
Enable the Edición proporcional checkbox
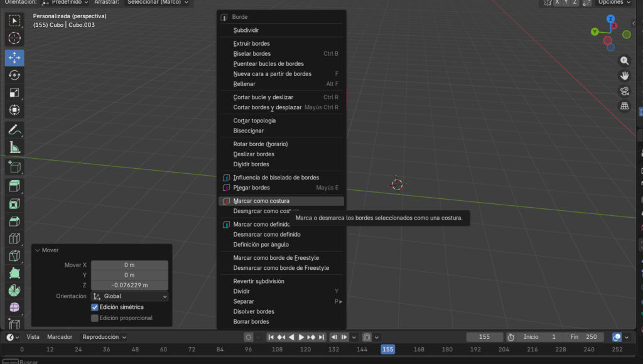point(95,318)
